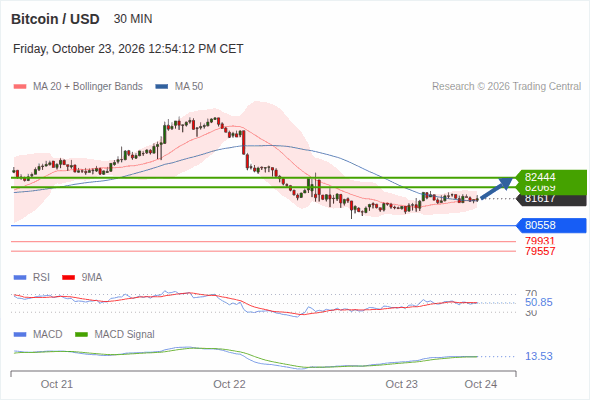
Task: Click the Bitcoin / USD chart title
Action: (x=55, y=19)
